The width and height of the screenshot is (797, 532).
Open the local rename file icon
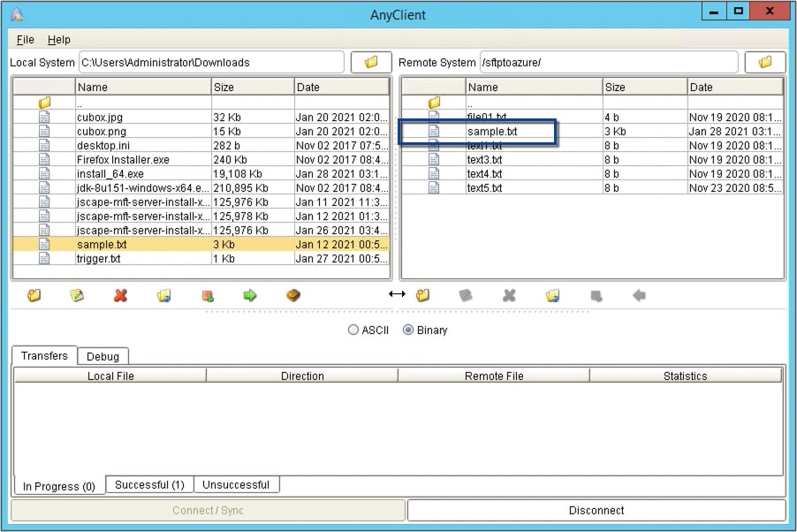pyautogui.click(x=78, y=295)
